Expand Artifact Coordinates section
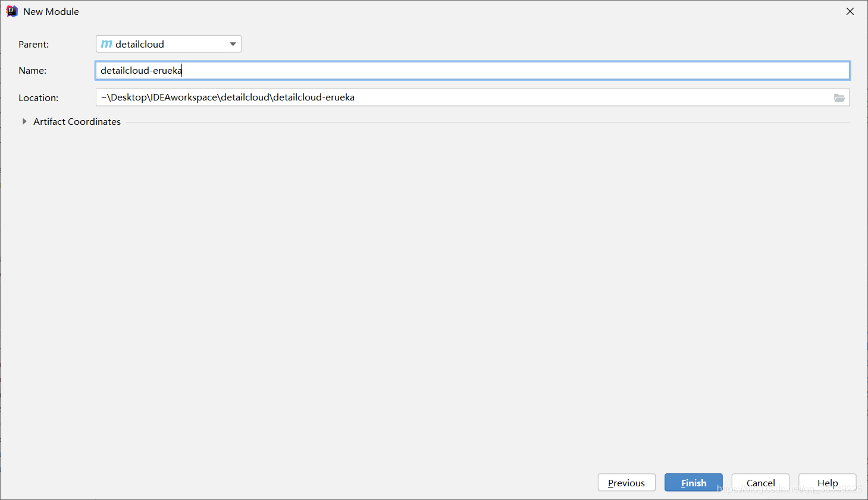Screen dimensions: 868x500 click(x=24, y=121)
